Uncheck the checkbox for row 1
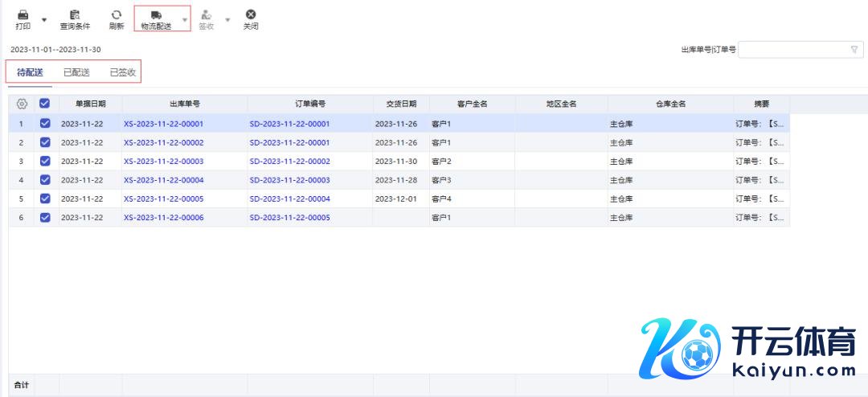This screenshot has height=397, width=868. coord(45,124)
